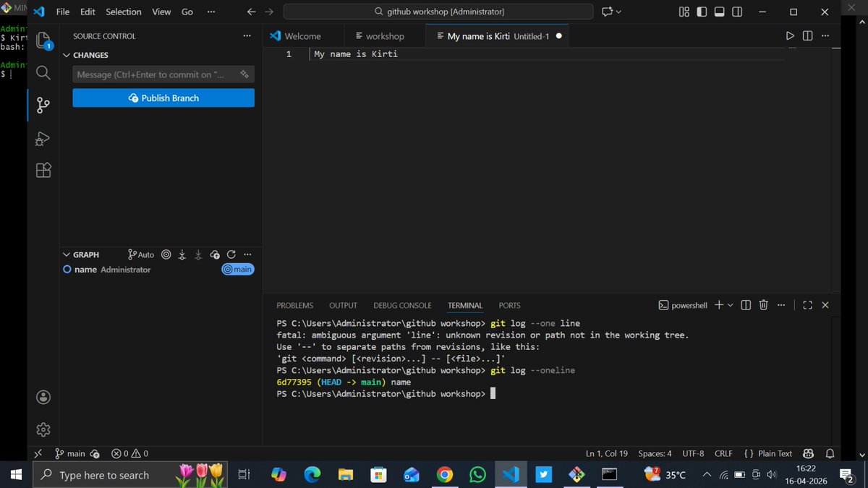The height and width of the screenshot is (488, 868).
Task: Open the Extensions view
Action: 43,170
